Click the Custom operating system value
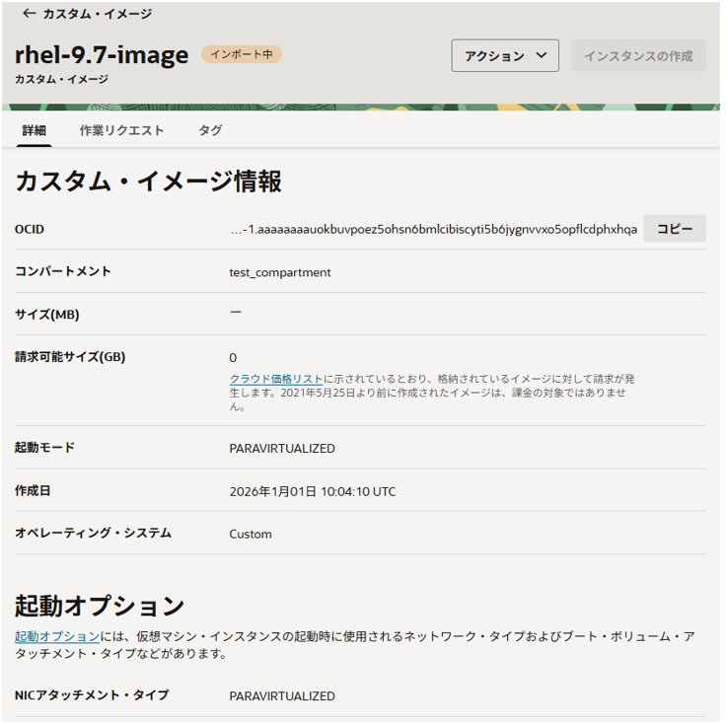The height and width of the screenshot is (724, 728). point(251,534)
